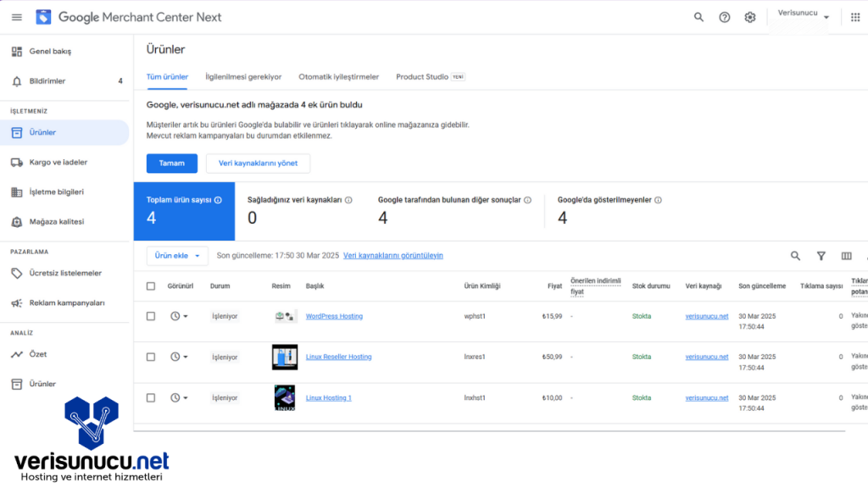Switch to the Tüm ürünler tab
Screen dimensions: 868x488
pos(167,77)
